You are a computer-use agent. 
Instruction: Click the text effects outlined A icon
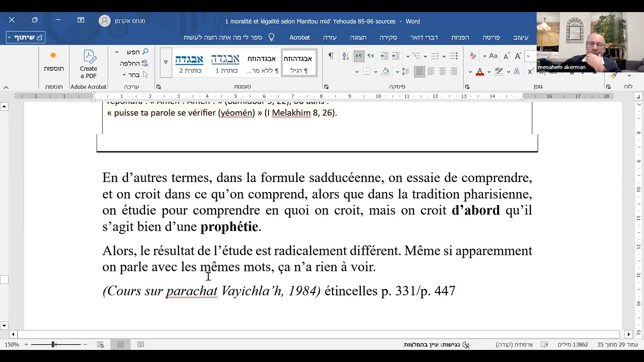[516, 71]
